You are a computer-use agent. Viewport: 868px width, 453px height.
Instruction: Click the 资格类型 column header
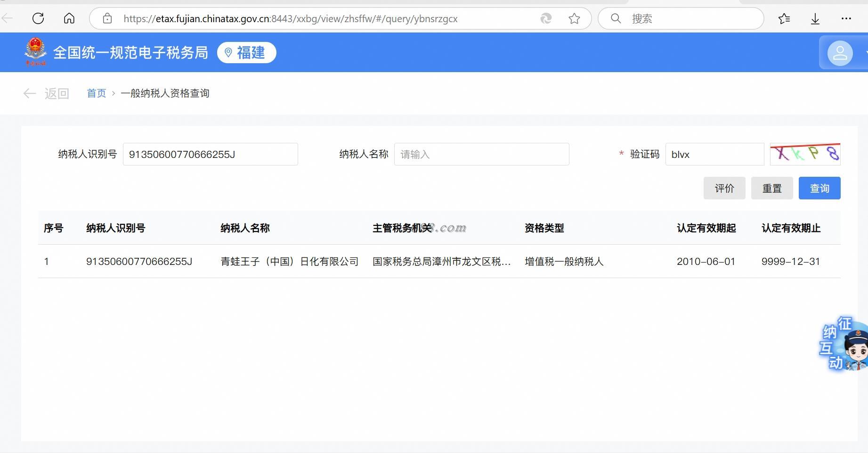point(544,228)
